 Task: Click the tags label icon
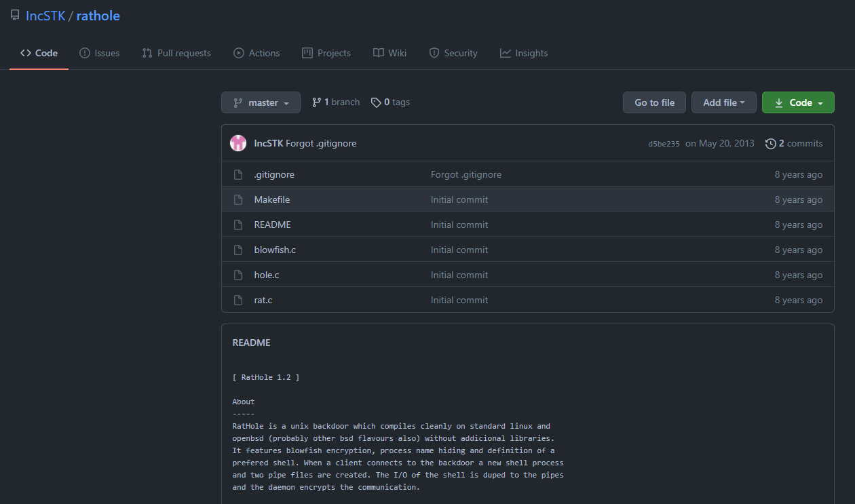tap(376, 102)
